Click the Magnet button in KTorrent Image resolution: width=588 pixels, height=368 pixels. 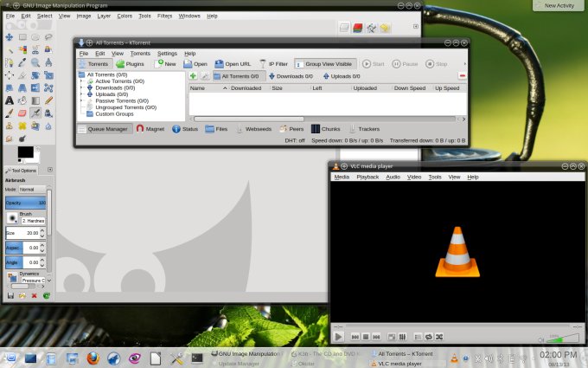(150, 129)
